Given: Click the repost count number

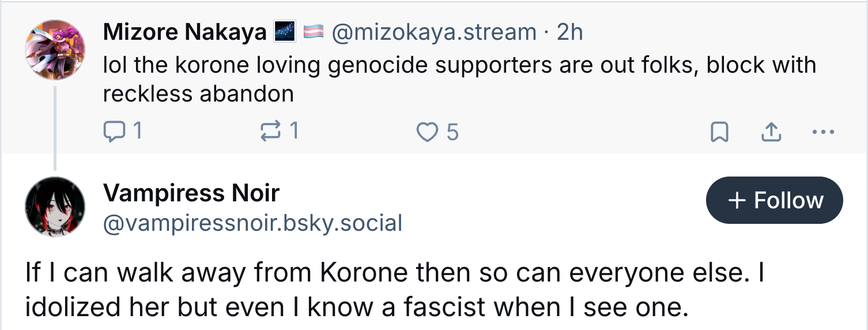Looking at the screenshot, I should (294, 132).
